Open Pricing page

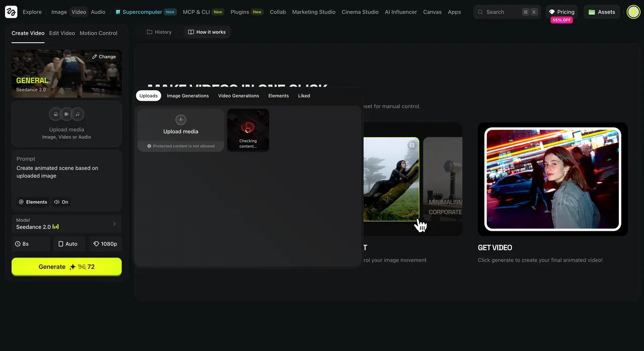pos(561,12)
